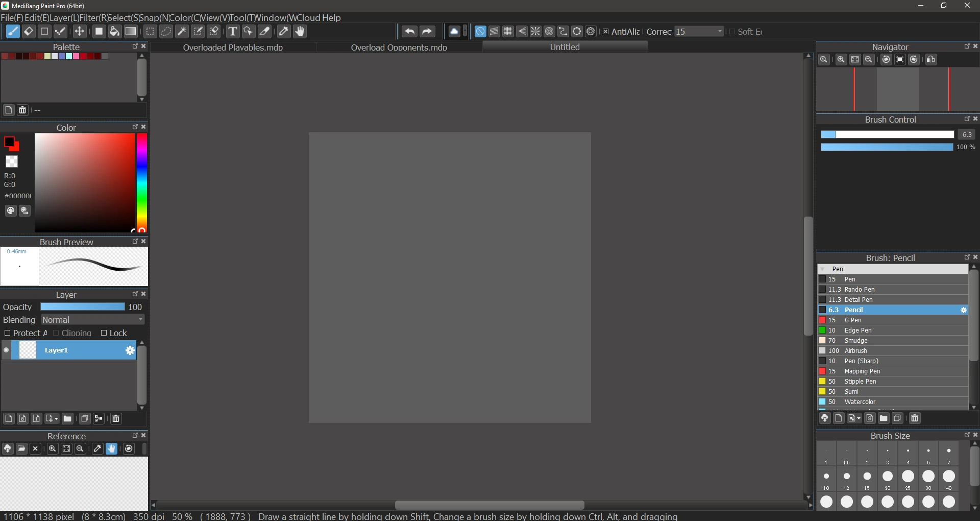Add a new layer in the Layer panel
Screen dimensions: 980x521
point(8,419)
